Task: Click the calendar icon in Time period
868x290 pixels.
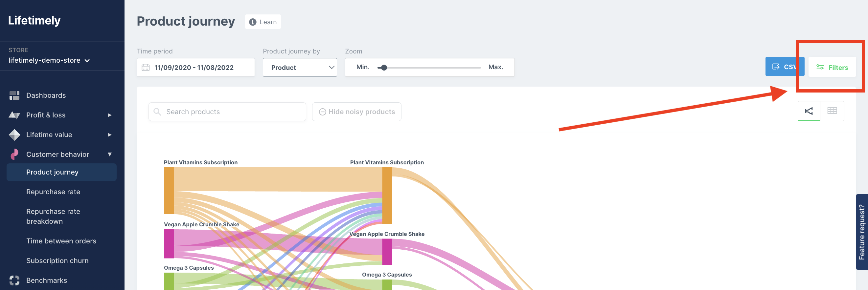Action: pos(146,68)
